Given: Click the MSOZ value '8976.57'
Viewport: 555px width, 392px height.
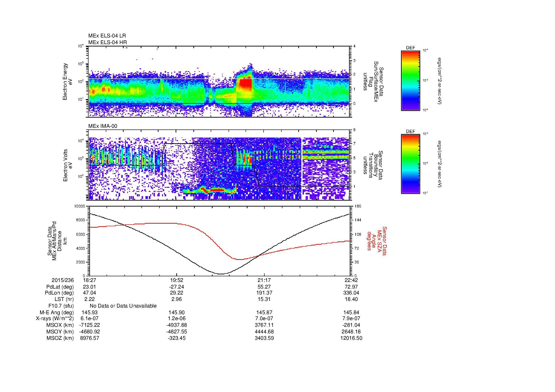Looking at the screenshot, I should (x=89, y=338).
